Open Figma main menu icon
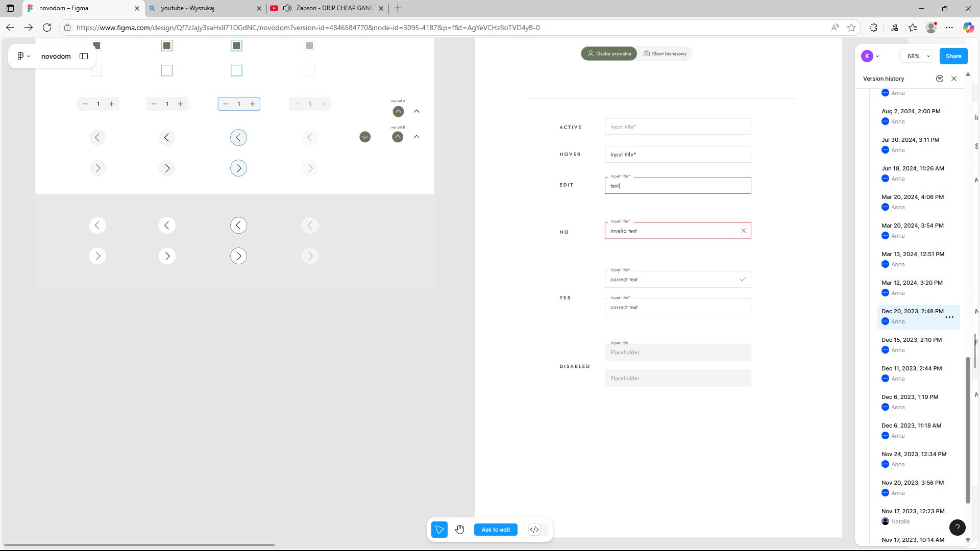Image resolution: width=980 pixels, height=551 pixels. (23, 56)
